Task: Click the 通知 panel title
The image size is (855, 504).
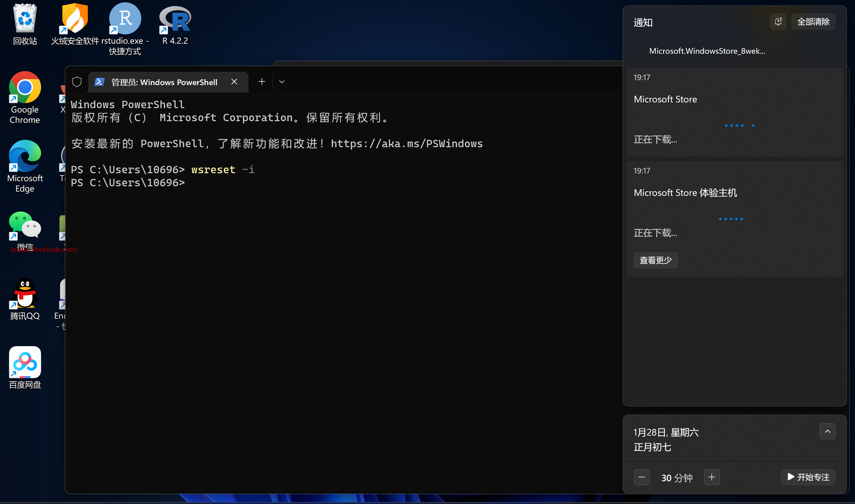Action: click(643, 22)
